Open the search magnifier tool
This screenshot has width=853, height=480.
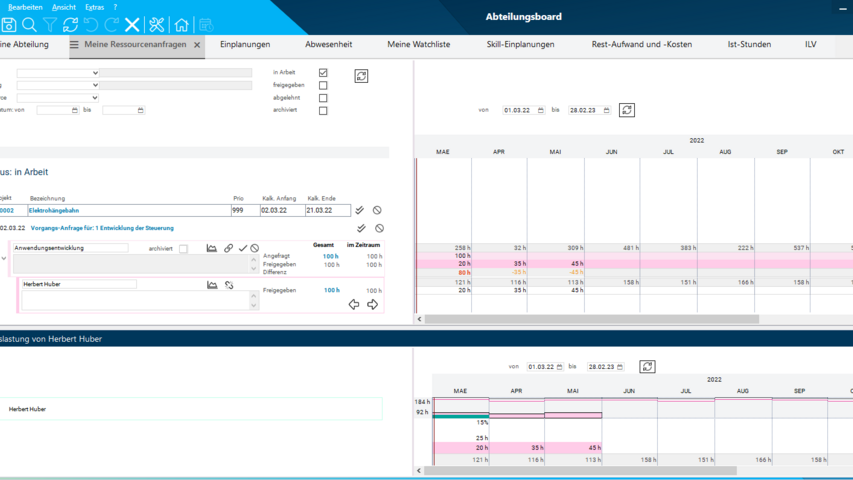point(29,25)
